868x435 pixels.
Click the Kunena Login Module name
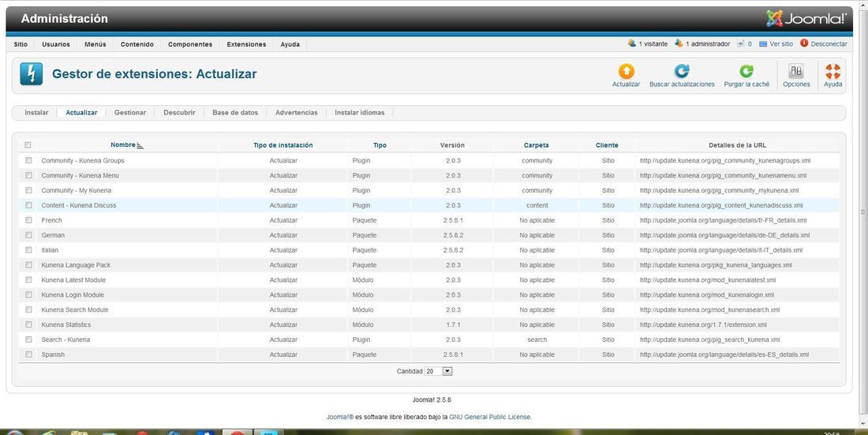(73, 294)
